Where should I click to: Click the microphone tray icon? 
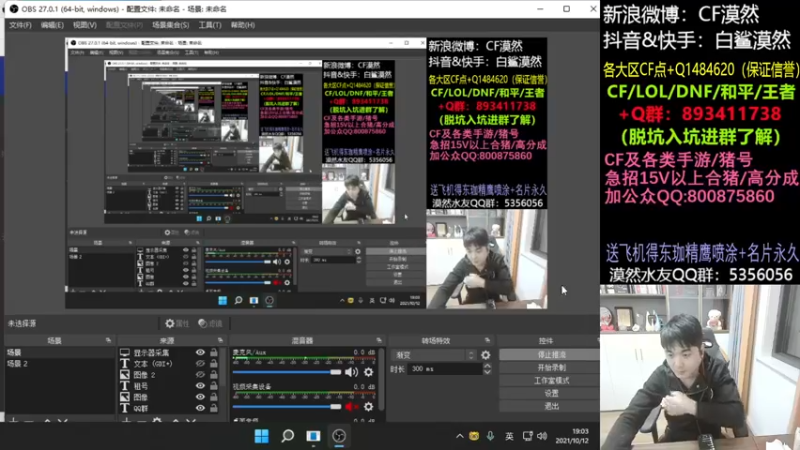pos(490,436)
